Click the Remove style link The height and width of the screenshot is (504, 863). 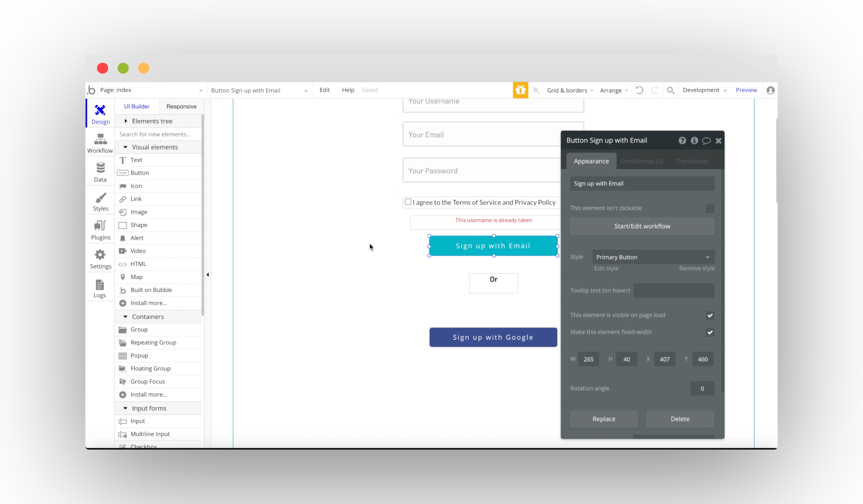pyautogui.click(x=697, y=268)
